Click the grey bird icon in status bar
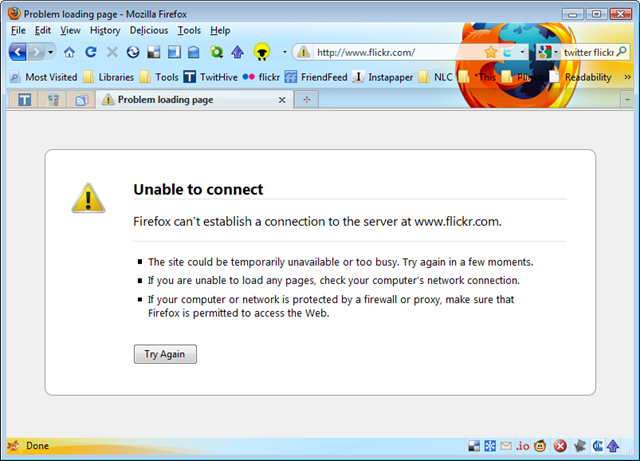 tap(580, 446)
